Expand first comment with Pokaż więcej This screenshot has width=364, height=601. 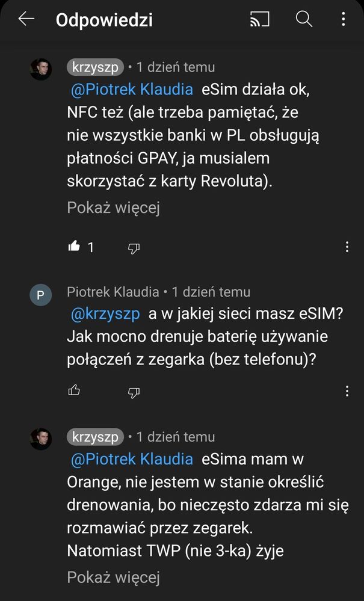pos(114,208)
